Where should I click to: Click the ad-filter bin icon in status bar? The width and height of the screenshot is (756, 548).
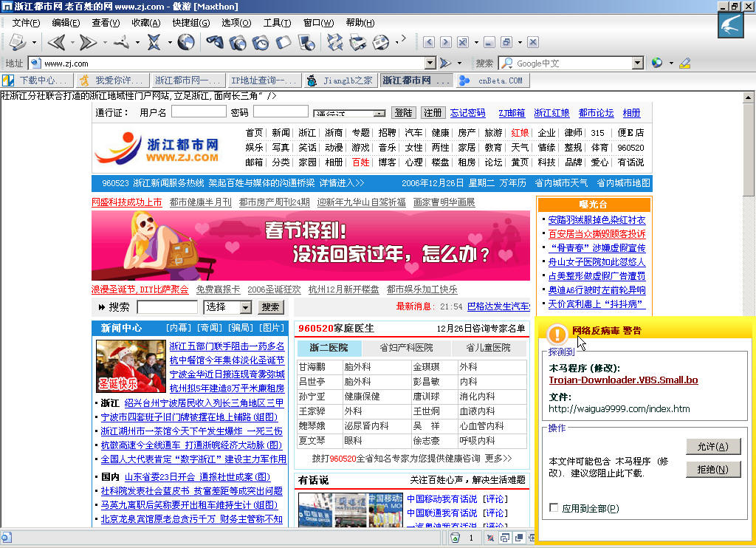coord(455,538)
